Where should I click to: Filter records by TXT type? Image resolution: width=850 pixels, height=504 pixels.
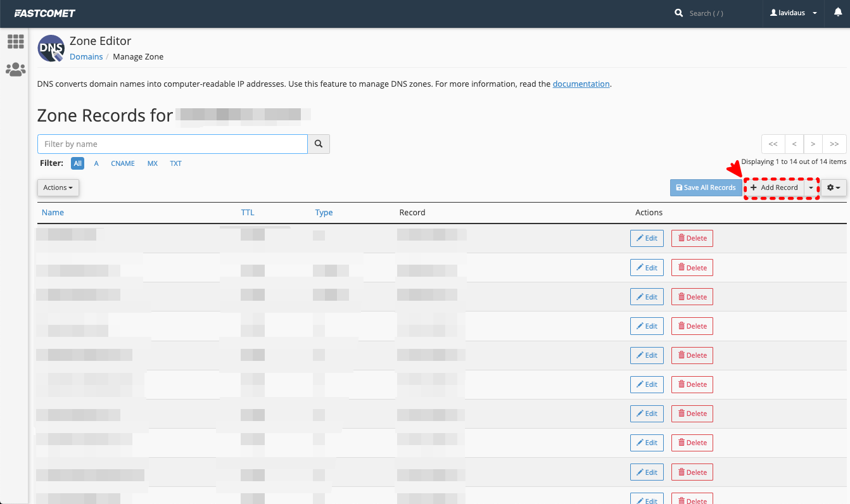click(175, 163)
